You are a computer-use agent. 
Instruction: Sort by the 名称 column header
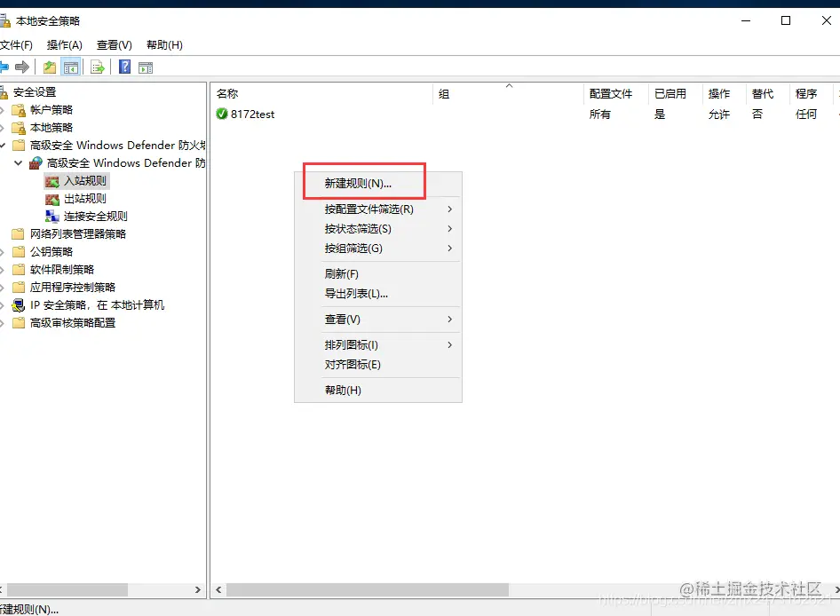pyautogui.click(x=322, y=94)
